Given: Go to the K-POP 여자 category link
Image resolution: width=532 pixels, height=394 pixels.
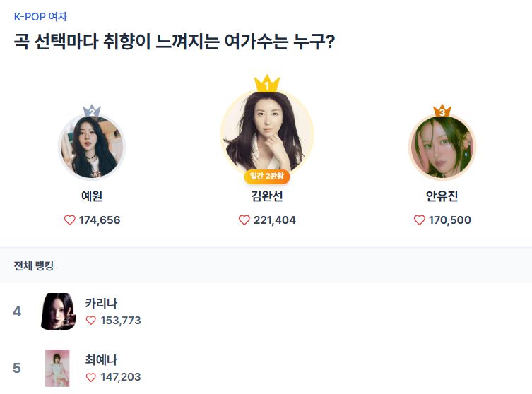Looking at the screenshot, I should [x=40, y=16].
